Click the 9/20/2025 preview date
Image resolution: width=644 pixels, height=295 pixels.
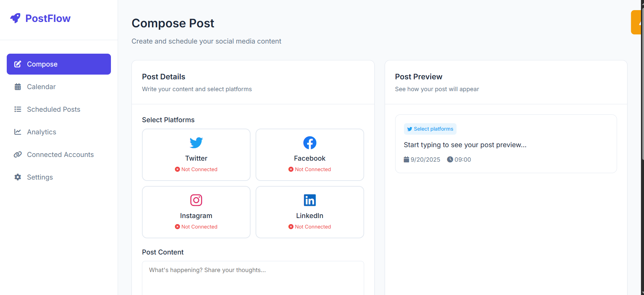point(426,160)
